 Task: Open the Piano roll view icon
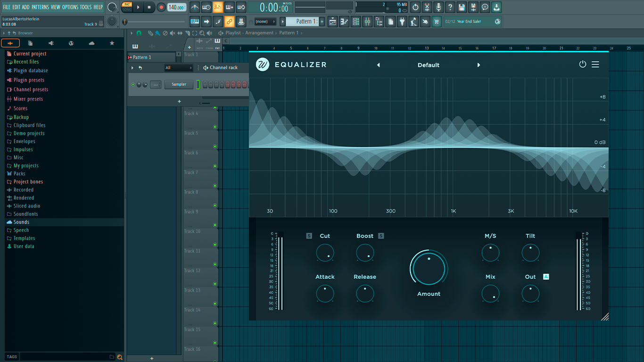coord(344,21)
